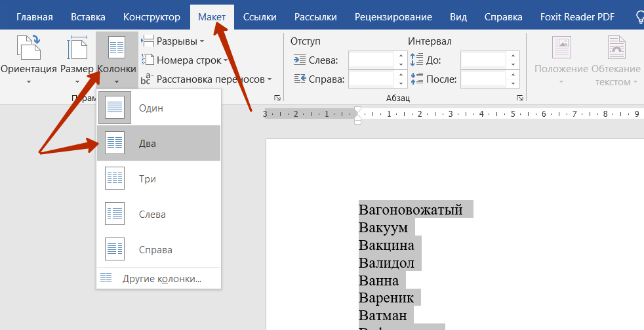Click the word Вакцина in the document
This screenshot has width=644, height=330.
[x=386, y=245]
